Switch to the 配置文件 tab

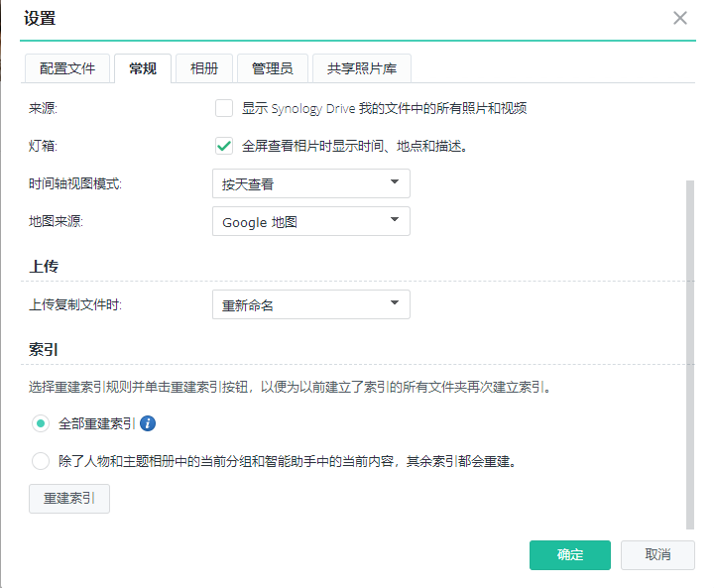pos(67,68)
